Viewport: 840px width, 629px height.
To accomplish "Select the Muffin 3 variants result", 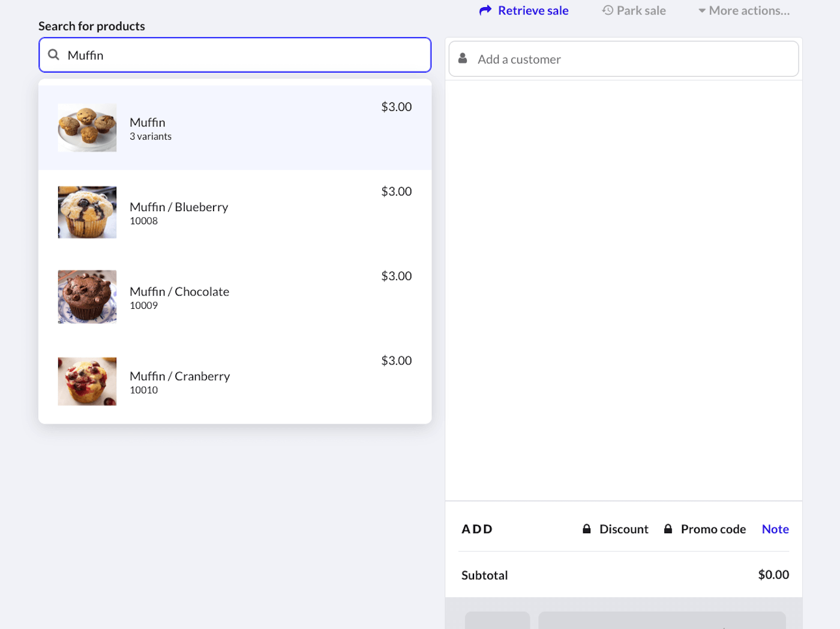I will 235,128.
